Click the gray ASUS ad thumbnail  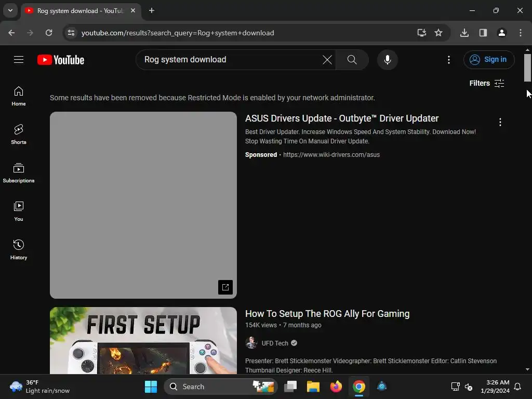coord(143,205)
